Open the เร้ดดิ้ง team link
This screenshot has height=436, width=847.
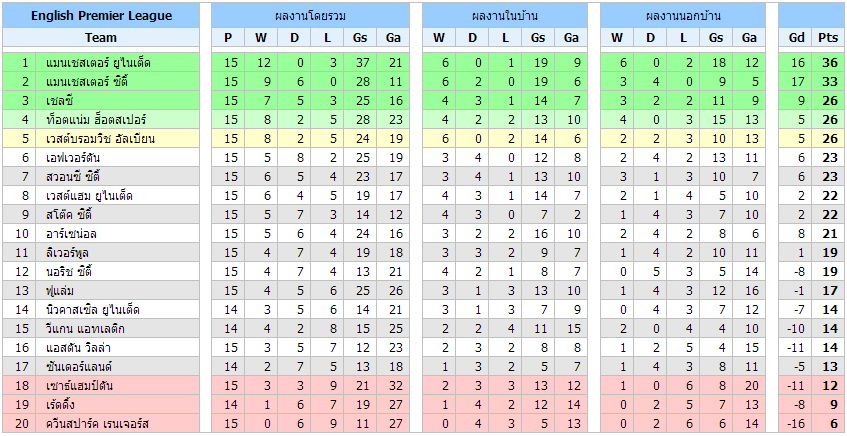tap(62, 404)
